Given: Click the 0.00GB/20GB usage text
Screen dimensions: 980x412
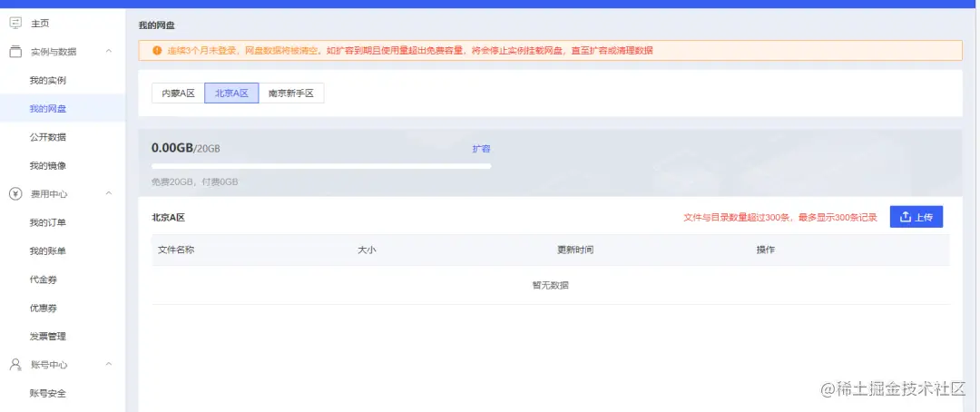Looking at the screenshot, I should tap(186, 149).
